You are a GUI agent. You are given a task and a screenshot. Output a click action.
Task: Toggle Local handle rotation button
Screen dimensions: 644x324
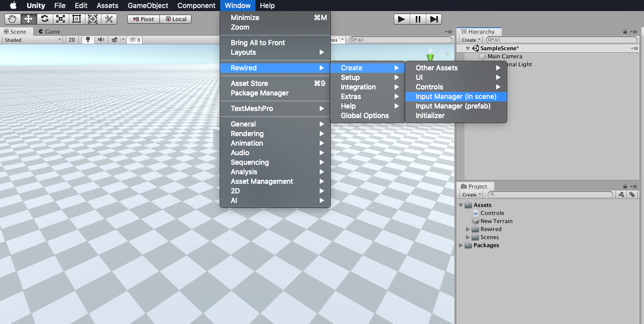176,19
